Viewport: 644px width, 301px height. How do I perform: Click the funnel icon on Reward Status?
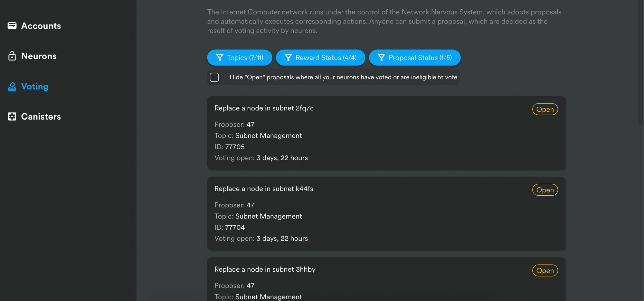[x=289, y=58]
